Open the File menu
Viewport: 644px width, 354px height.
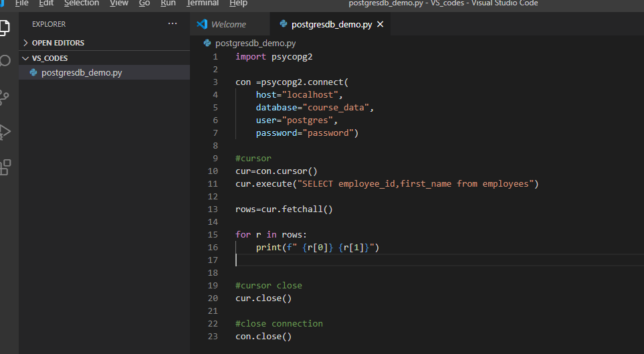tap(21, 3)
